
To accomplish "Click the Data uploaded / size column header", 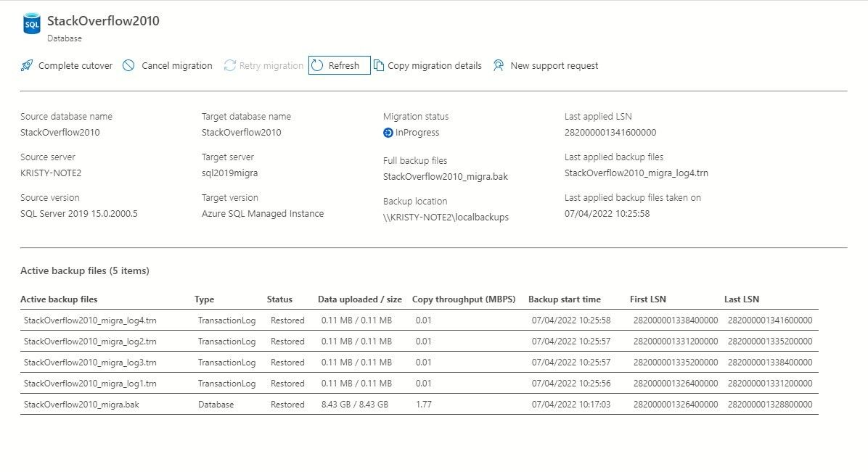I will 360,299.
